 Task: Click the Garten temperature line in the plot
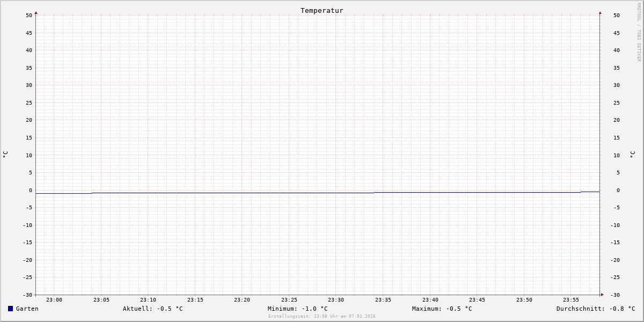(x=318, y=193)
